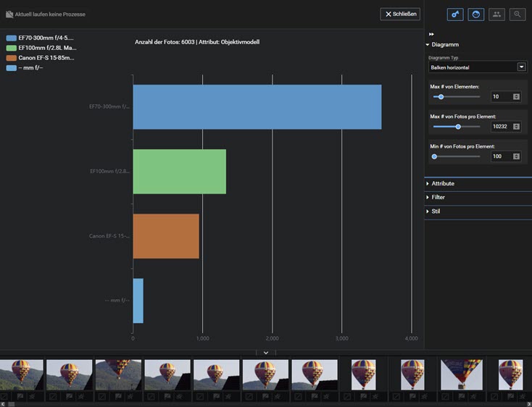Viewport: 532px width, 407px height.
Task: Click flag icon under basket close-up thumbnail
Action: tap(461, 396)
